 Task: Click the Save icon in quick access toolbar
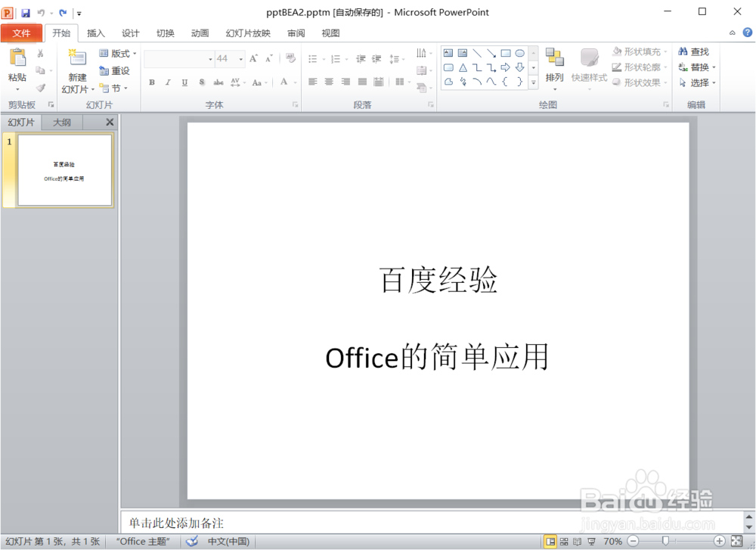pos(26,13)
